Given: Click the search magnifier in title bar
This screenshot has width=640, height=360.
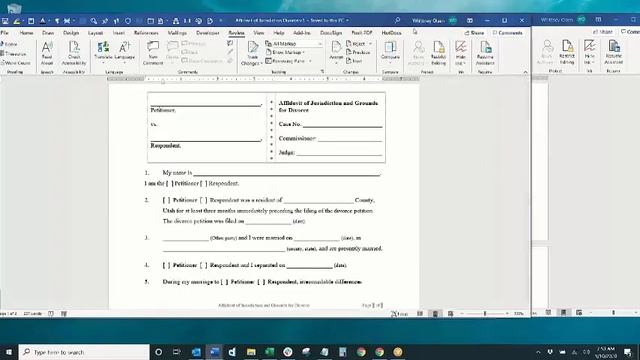Looking at the screenshot, I should point(397,20).
